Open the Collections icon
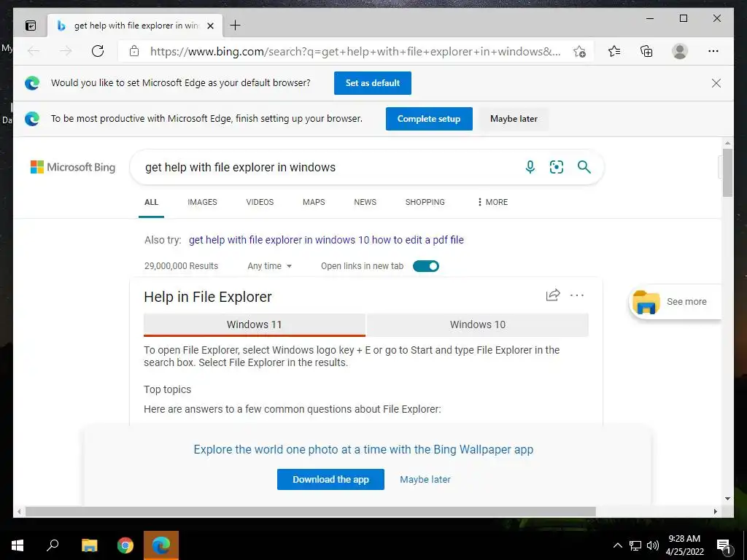747x560 pixels. (x=646, y=51)
